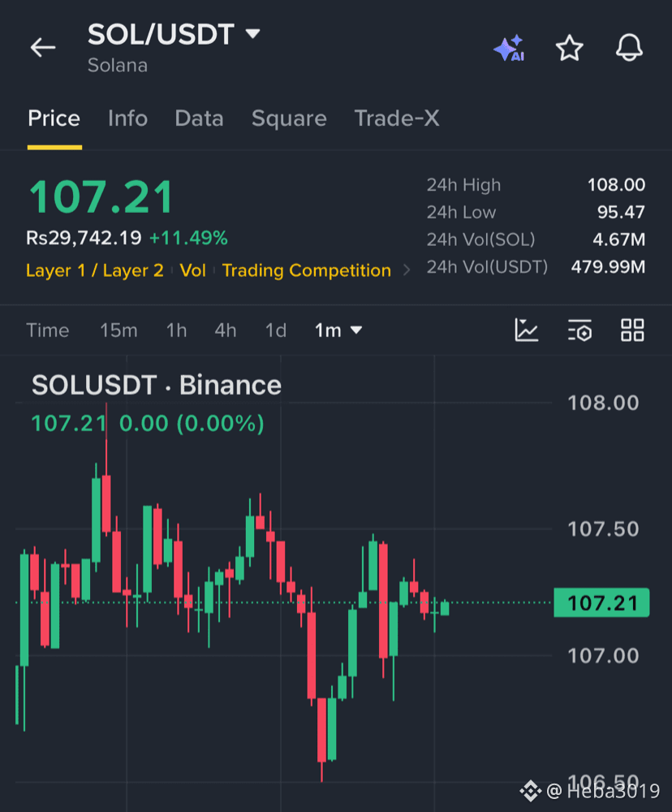
Task: Open the grid layout icon
Action: pos(632,330)
